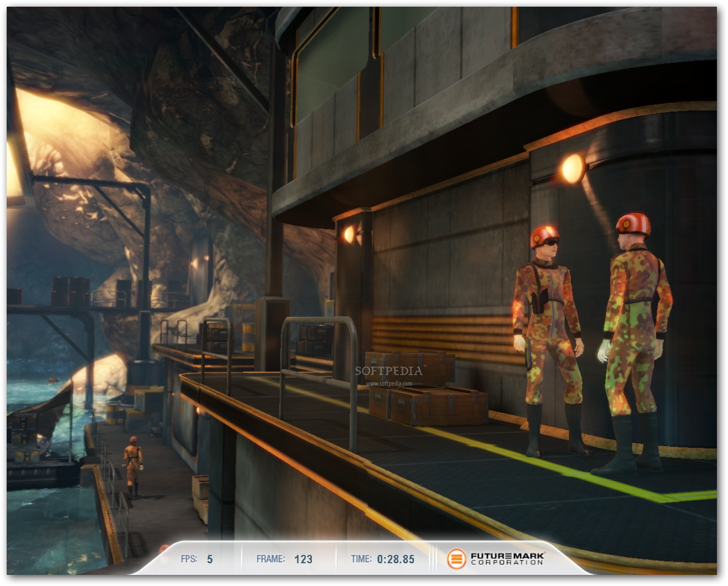The height and width of the screenshot is (586, 728).
Task: Click the TIME label
Action: coord(361,559)
